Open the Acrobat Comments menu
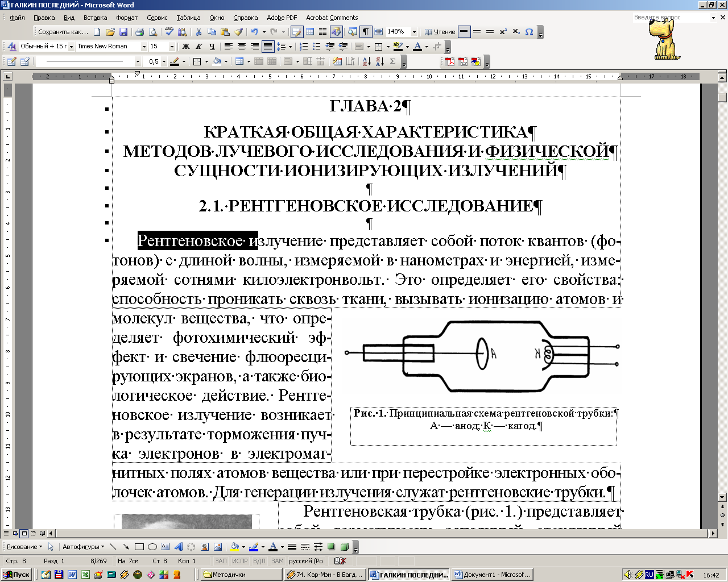The image size is (728, 582). pos(332,18)
